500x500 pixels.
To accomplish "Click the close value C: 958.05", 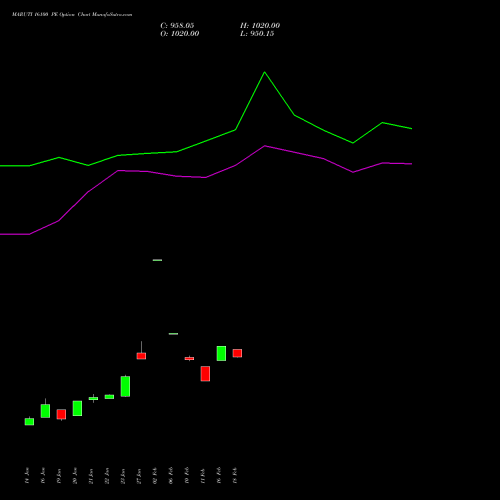I will [x=177, y=26].
